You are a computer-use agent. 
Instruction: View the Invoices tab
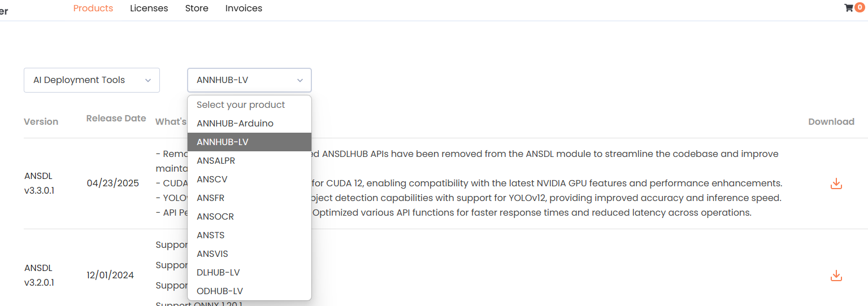244,8
